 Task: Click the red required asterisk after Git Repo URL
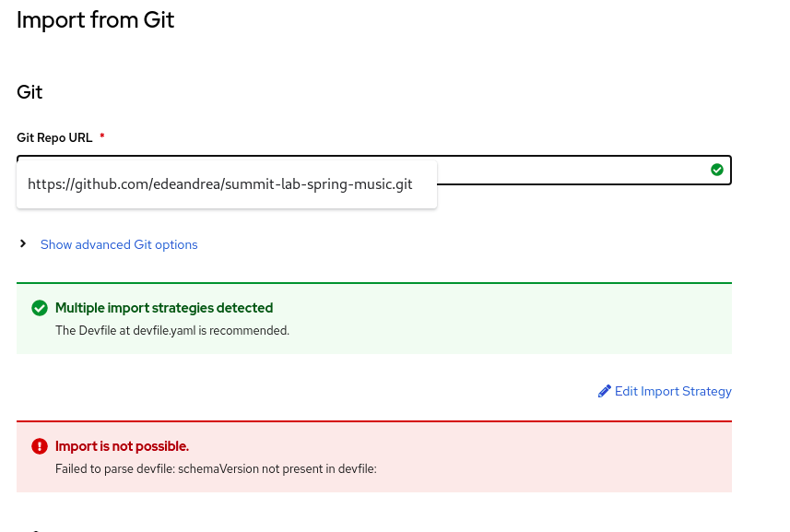(102, 137)
